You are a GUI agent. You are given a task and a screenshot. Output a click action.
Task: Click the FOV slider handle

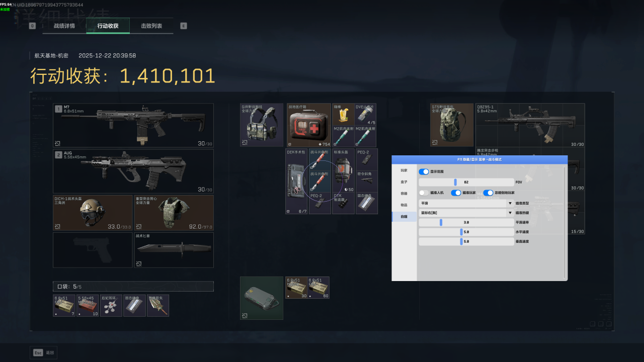point(455,182)
